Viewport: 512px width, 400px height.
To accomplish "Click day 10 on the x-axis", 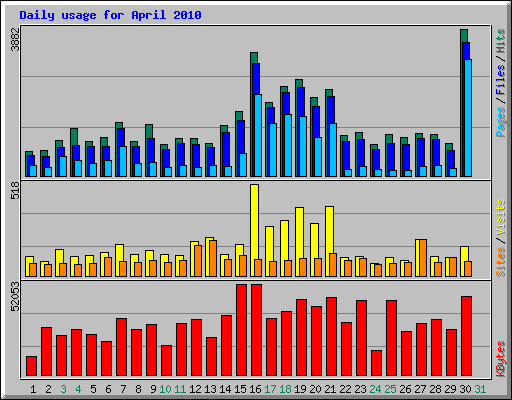I will [x=165, y=389].
